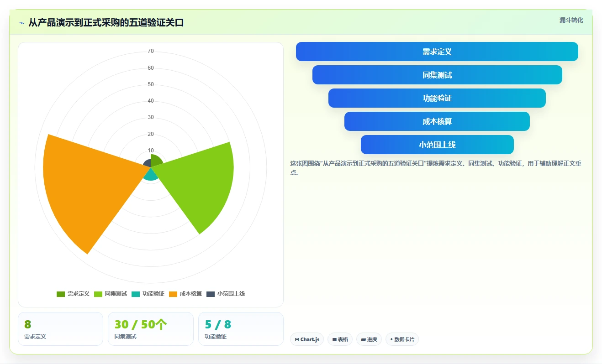Click the 表格 tag chip
This screenshot has height=364, width=602.
340,339
